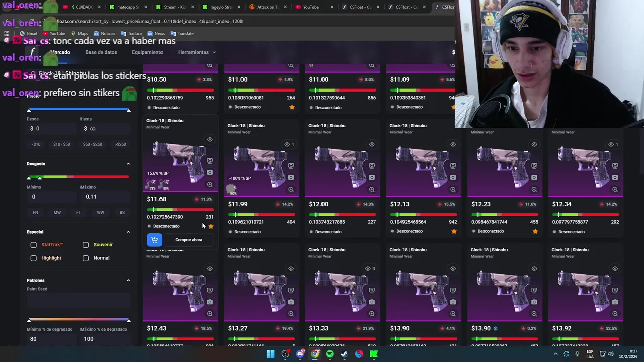Click the star icon on the 0.108051069081 listing
Image resolution: width=644 pixels, height=362 pixels.
pos(292,107)
